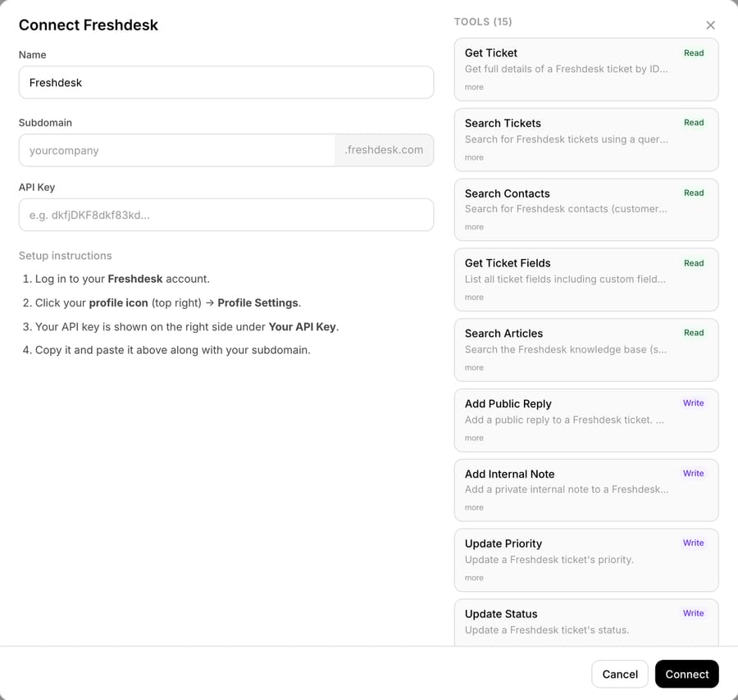Click description 'Add a private internal note'
The image size is (738, 700).
(566, 489)
